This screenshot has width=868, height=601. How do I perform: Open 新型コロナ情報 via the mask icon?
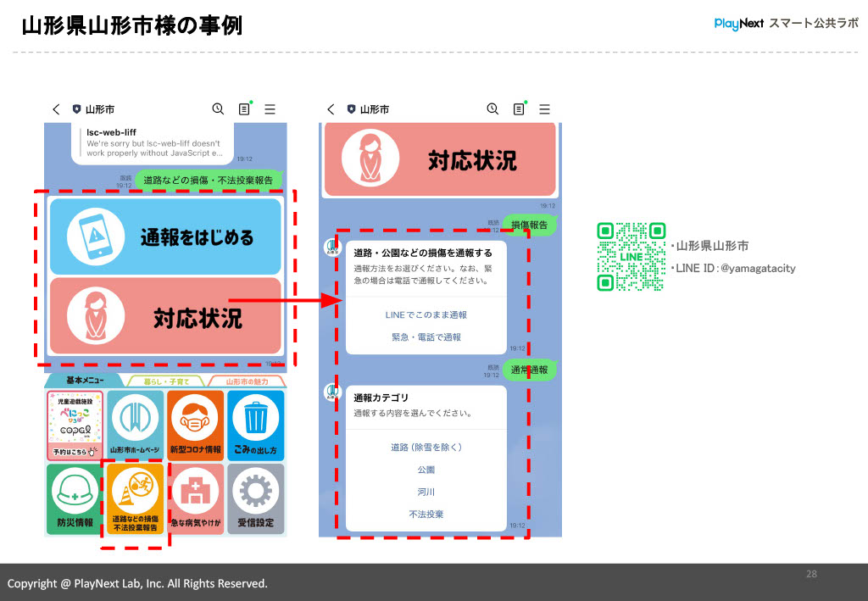pyautogui.click(x=195, y=425)
